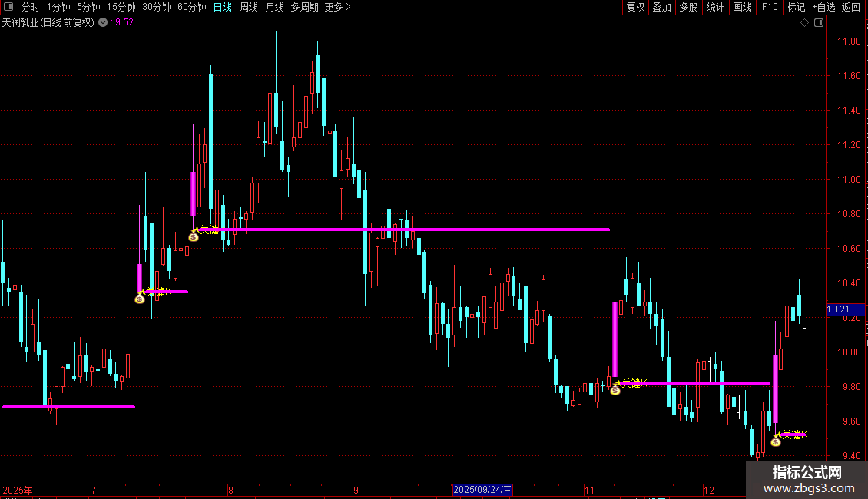Open the 多股 multi-stock view
The width and height of the screenshot is (868, 499).
[x=688, y=7]
